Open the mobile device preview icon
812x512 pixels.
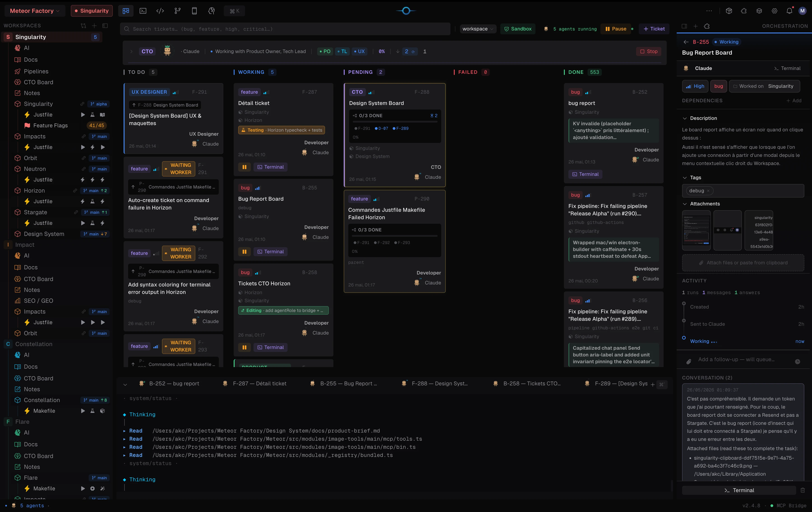click(x=194, y=11)
